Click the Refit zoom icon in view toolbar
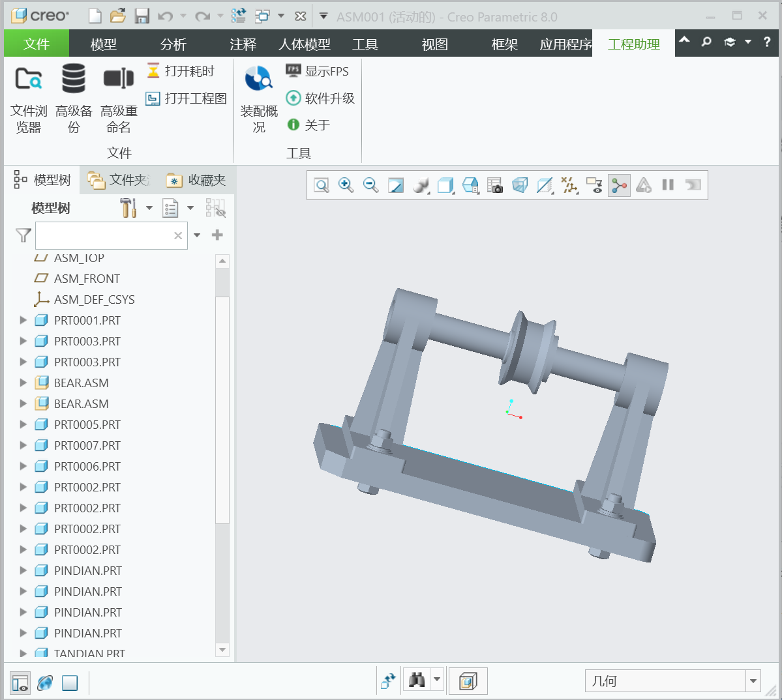 click(322, 186)
